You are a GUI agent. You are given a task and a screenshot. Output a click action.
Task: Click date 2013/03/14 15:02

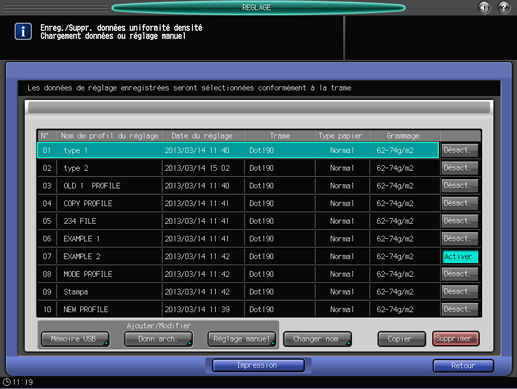click(x=197, y=168)
